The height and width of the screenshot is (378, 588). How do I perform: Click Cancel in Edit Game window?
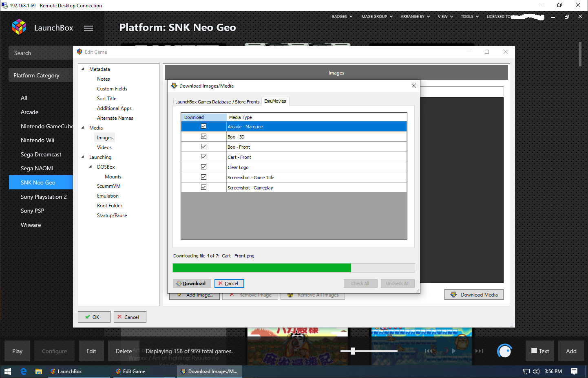coord(130,317)
